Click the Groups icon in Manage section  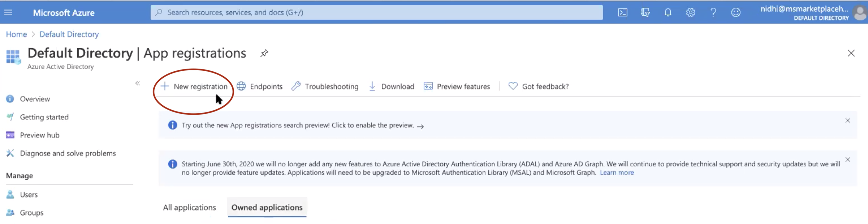10,213
